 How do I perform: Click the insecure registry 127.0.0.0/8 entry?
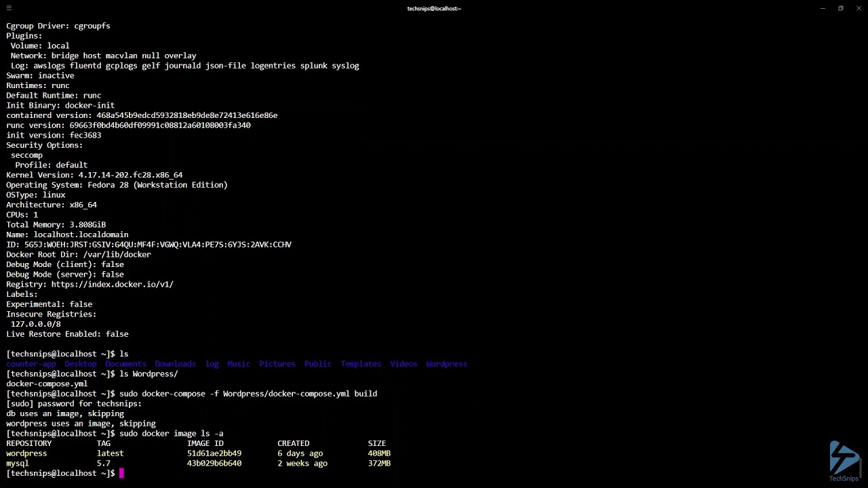click(x=35, y=325)
